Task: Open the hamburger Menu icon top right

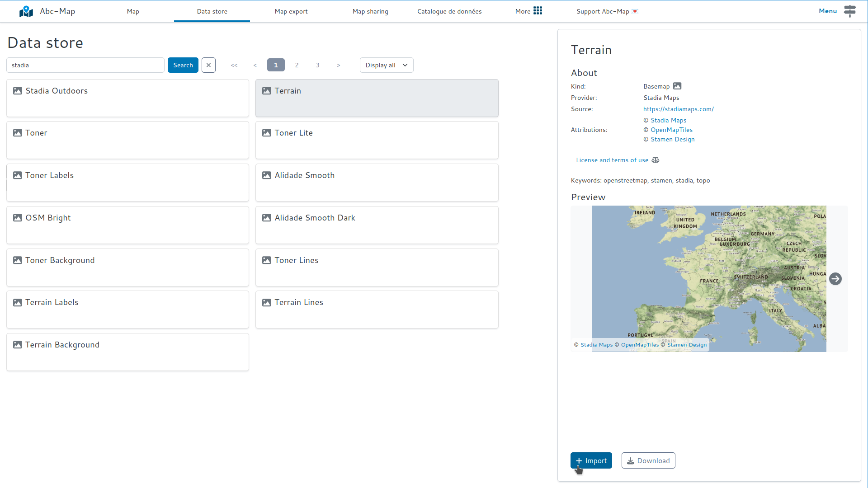Action: click(850, 11)
